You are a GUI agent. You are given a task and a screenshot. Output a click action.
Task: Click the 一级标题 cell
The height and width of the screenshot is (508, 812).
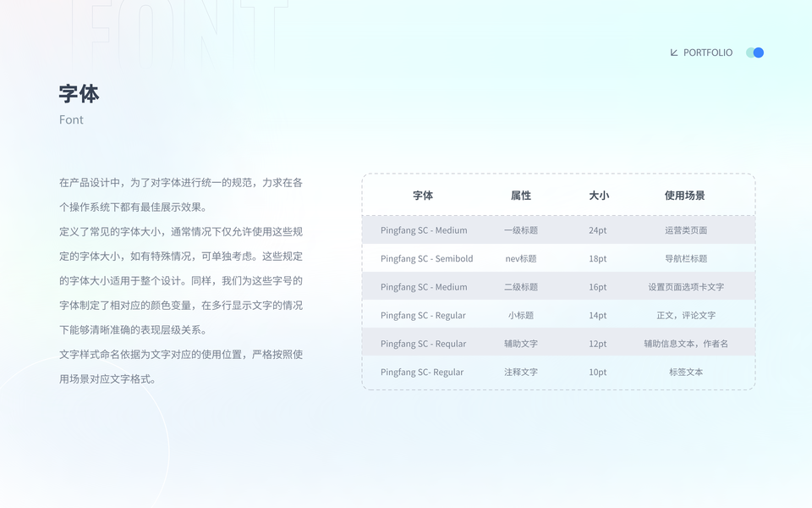[x=521, y=230]
